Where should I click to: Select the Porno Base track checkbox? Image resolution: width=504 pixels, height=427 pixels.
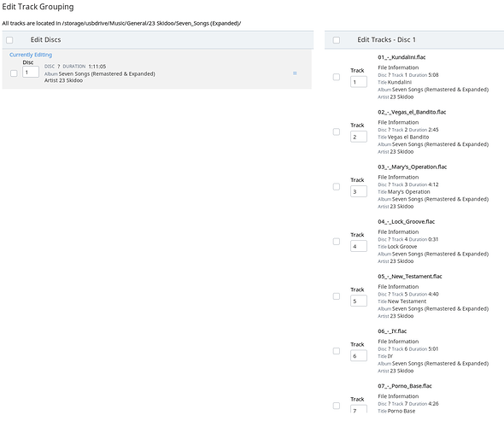[337, 406]
